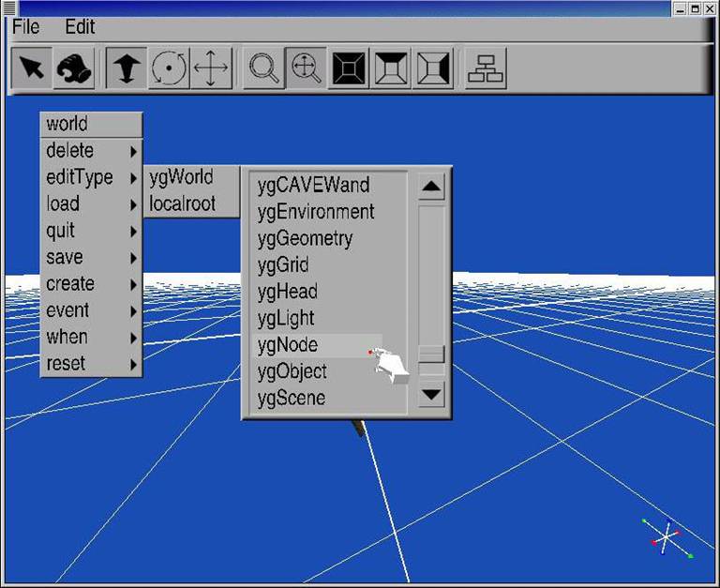Expand the delete submenu
The height and width of the screenshot is (588, 720).
(x=91, y=151)
